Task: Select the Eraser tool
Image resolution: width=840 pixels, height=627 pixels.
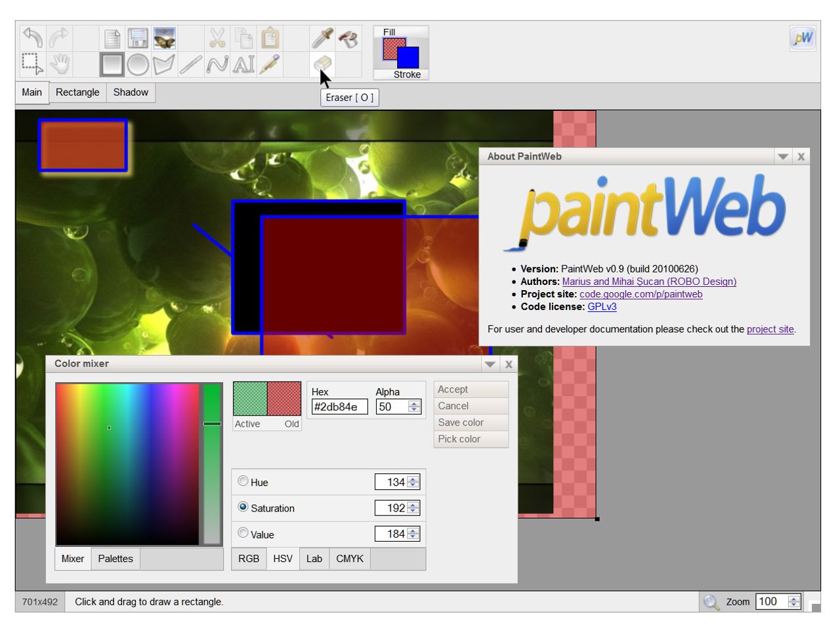Action: 321,62
